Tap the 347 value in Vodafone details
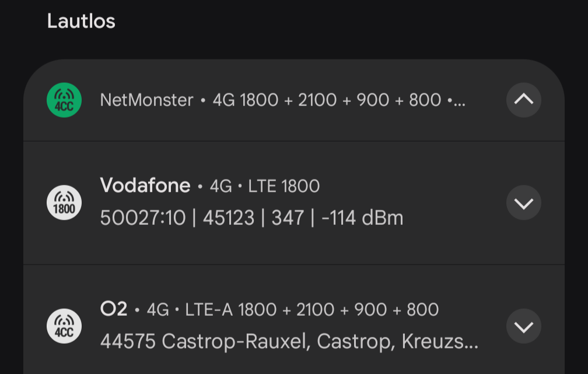 [288, 218]
